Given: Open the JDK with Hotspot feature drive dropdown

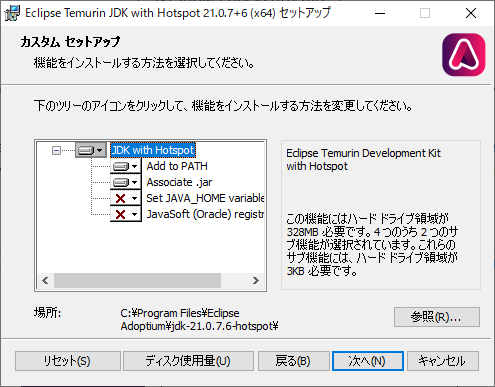Looking at the screenshot, I should pyautogui.click(x=91, y=150).
